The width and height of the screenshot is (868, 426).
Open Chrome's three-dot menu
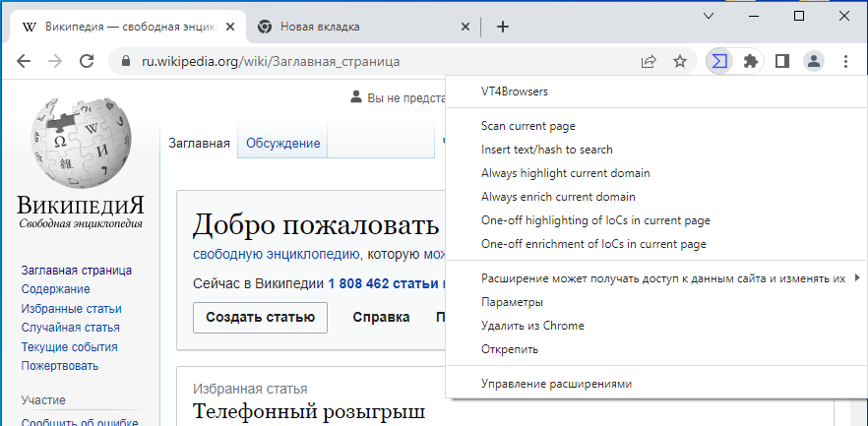845,61
